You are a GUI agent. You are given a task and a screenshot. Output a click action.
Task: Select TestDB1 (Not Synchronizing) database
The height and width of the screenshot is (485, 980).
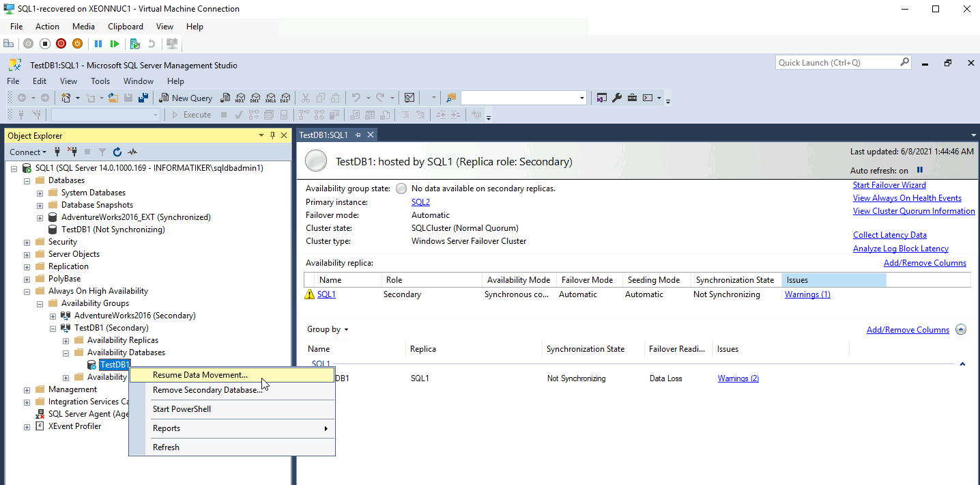pyautogui.click(x=113, y=230)
